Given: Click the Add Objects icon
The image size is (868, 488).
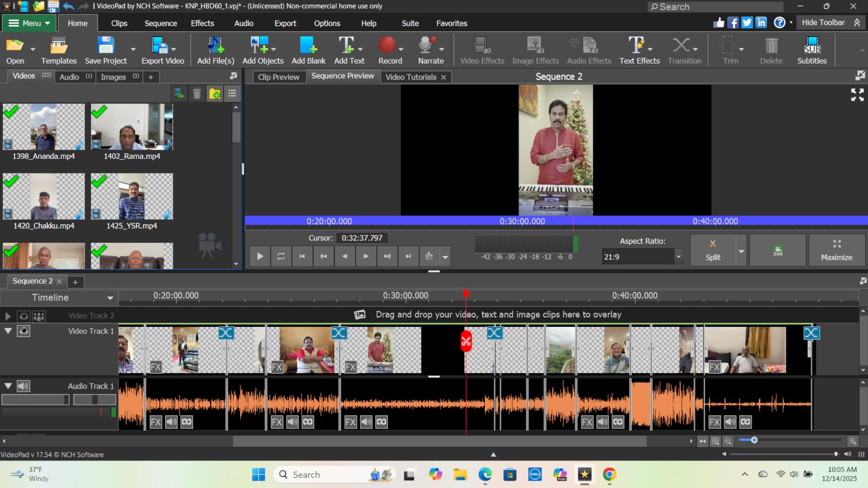Looking at the screenshot, I should click(x=263, y=50).
